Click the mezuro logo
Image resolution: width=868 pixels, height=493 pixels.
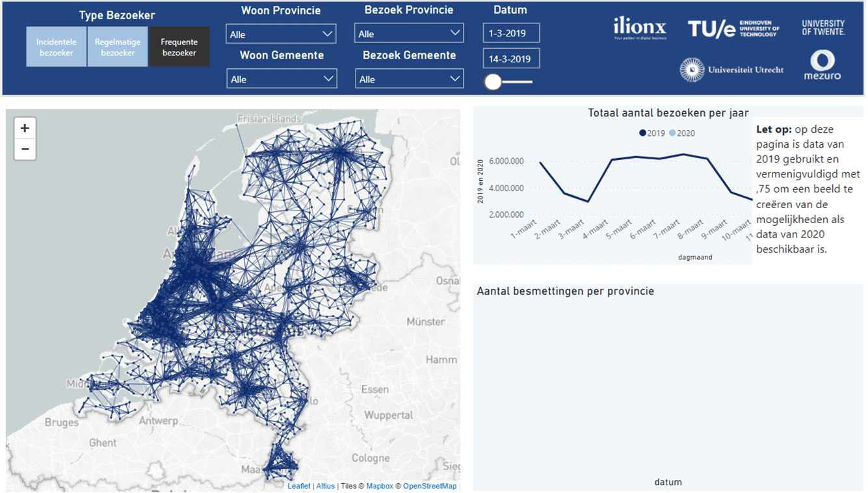click(x=822, y=66)
